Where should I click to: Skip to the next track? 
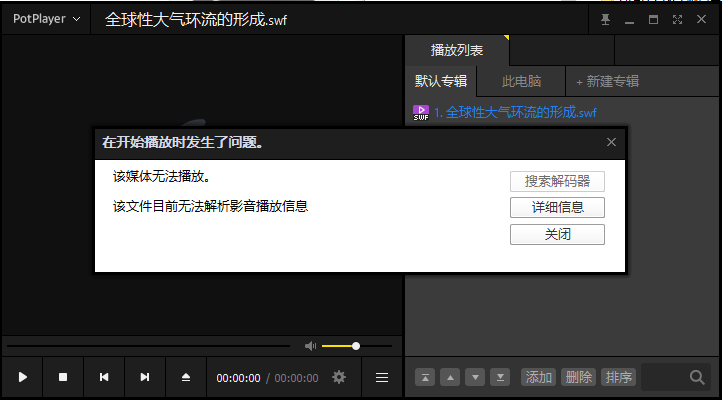(145, 377)
